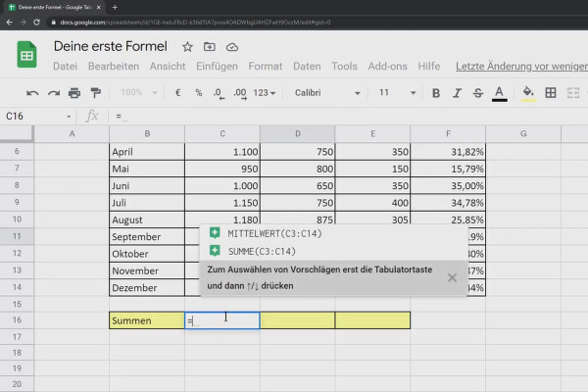Open fill color picker
Screen dimensions: 588x392
(528, 93)
